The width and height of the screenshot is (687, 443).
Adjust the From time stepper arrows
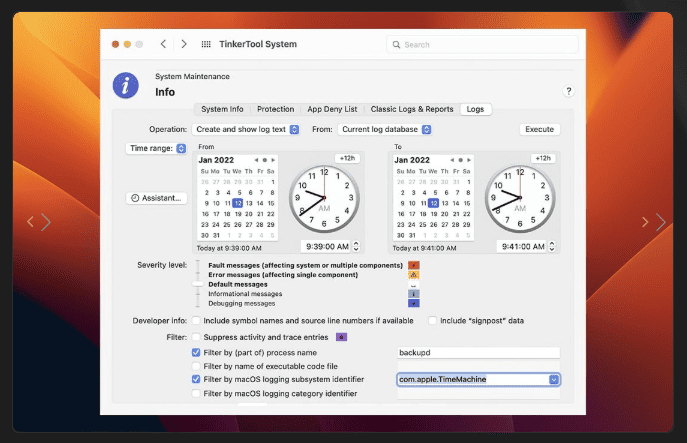point(356,247)
